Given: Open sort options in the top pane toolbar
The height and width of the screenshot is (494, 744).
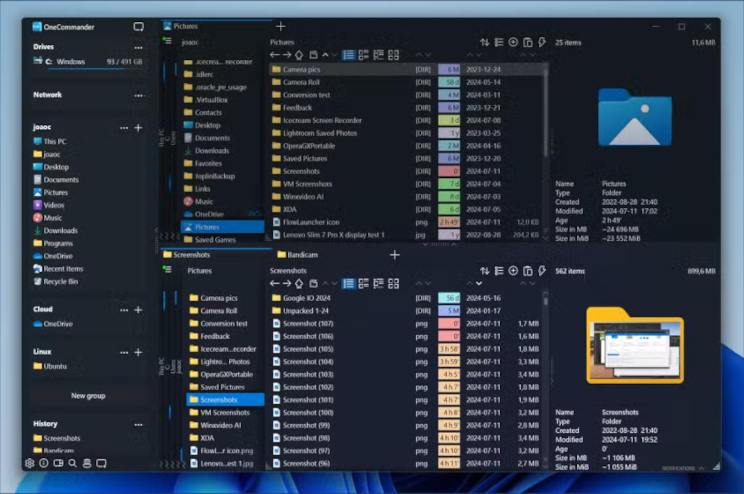Looking at the screenshot, I should (485, 43).
